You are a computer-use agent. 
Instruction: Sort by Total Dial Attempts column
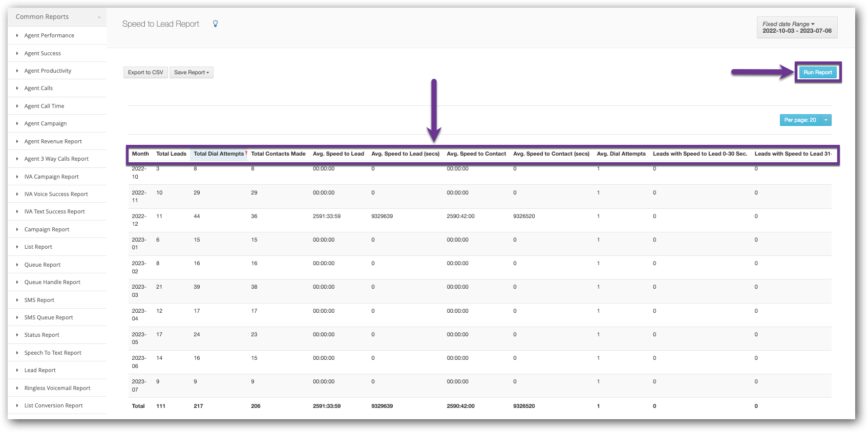click(x=219, y=154)
